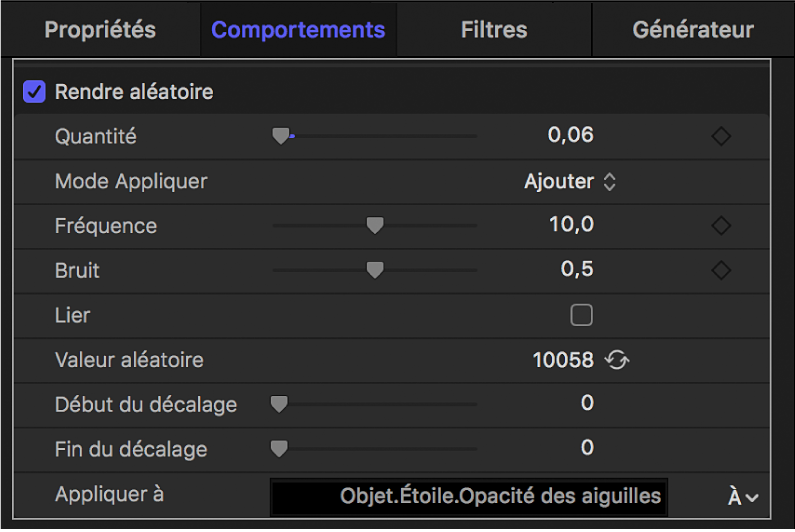
Task: Click the Valeur aléatoire value 10058
Action: (563, 360)
